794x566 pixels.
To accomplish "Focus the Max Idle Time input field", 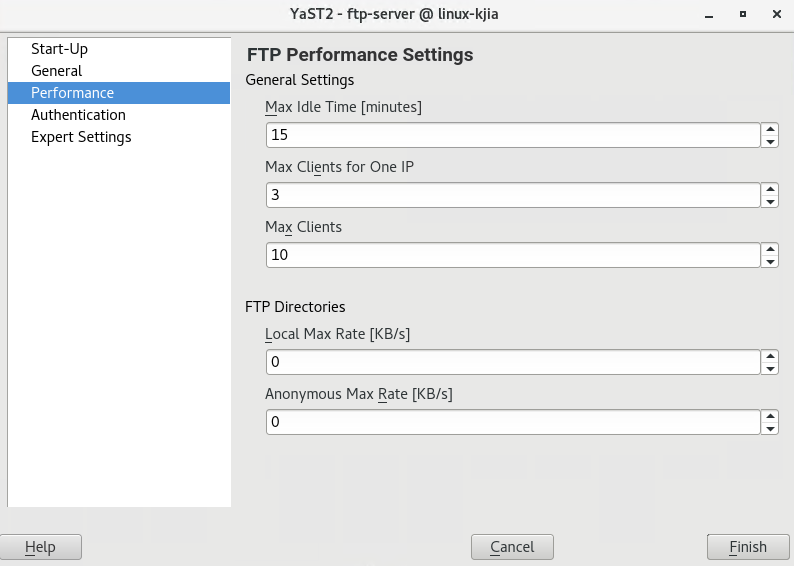I will click(x=513, y=135).
